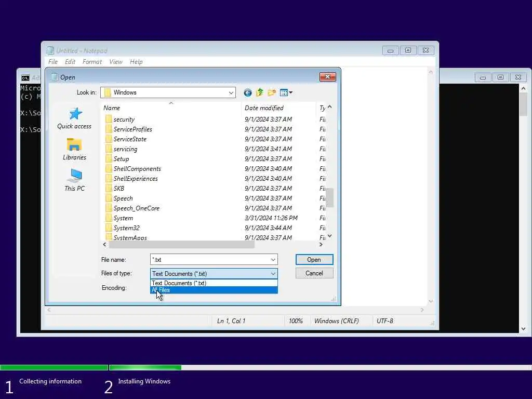Click the Open button in the dialog
The width and height of the screenshot is (532, 399).
coord(314,260)
